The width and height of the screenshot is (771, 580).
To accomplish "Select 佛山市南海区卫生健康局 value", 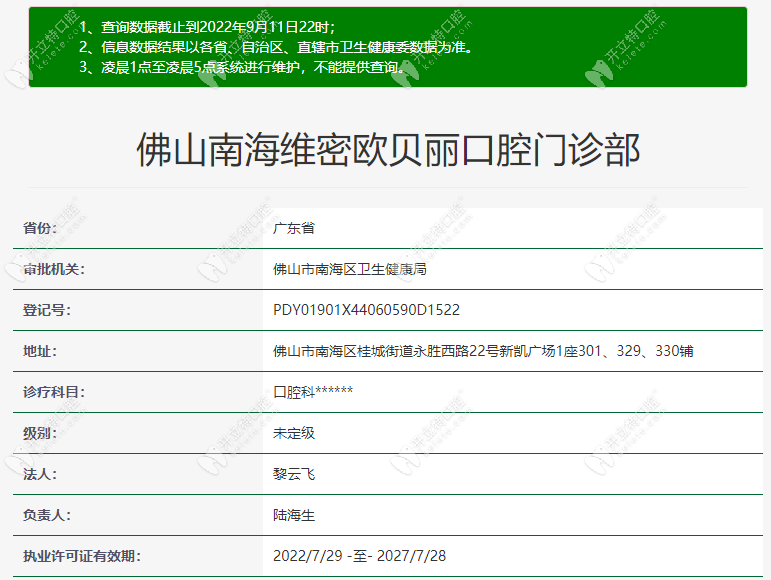I will pos(350,269).
